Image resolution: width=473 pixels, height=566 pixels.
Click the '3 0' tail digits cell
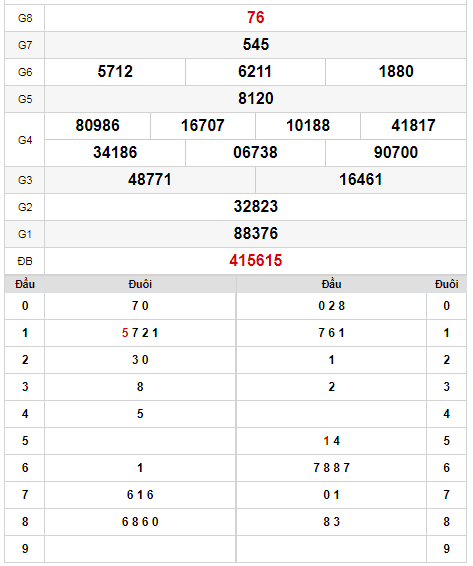coord(140,360)
